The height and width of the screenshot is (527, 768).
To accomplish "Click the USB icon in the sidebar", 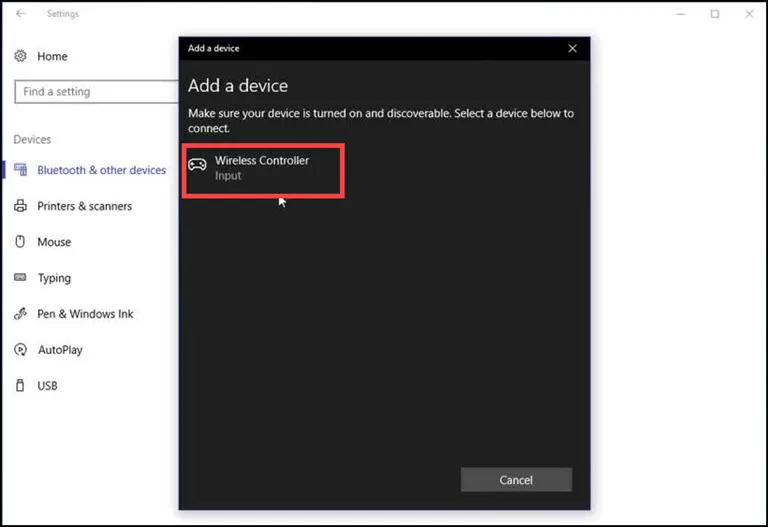I will click(20, 386).
